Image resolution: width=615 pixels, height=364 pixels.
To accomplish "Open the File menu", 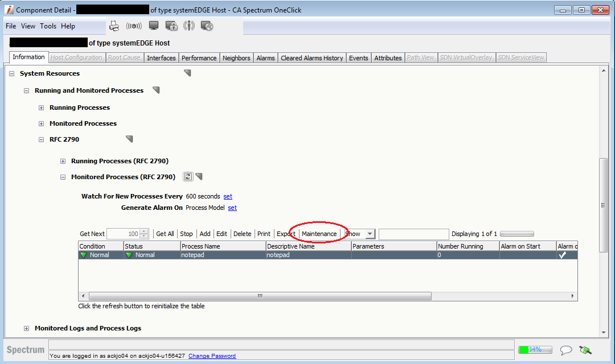I will coord(11,26).
